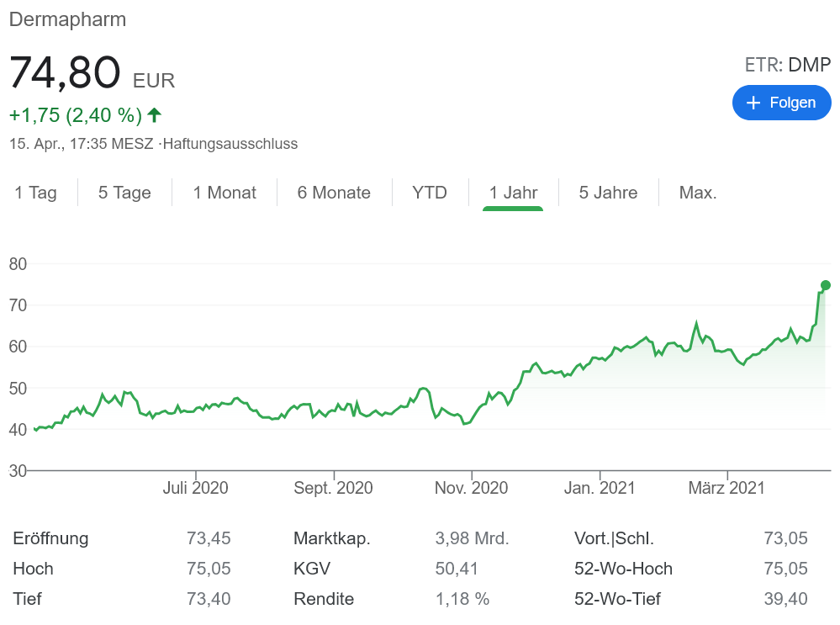
Task: Open the 6 Monate chart range
Action: coord(334,193)
